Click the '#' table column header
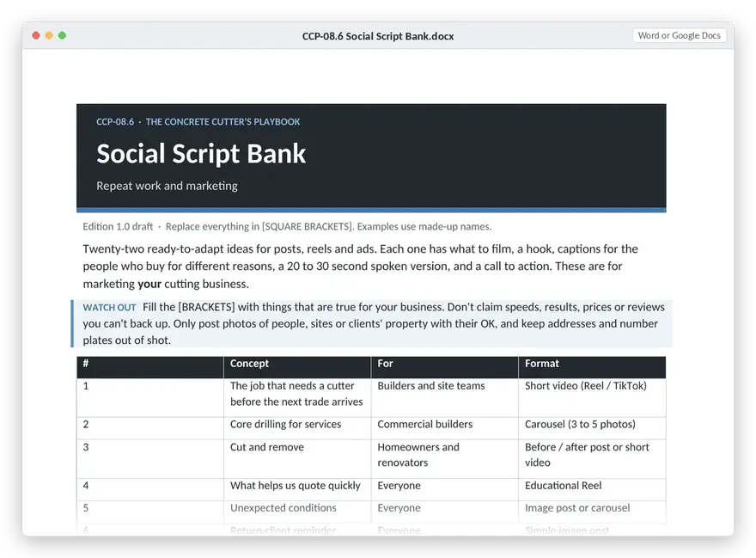The image size is (756, 558). click(x=150, y=367)
